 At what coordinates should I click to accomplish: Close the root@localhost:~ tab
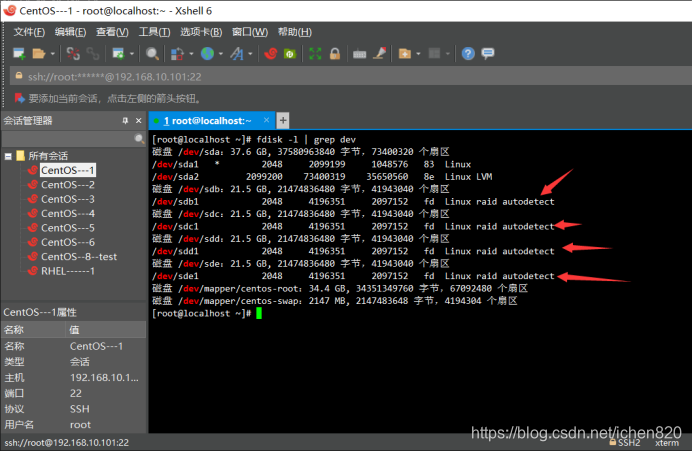266,120
